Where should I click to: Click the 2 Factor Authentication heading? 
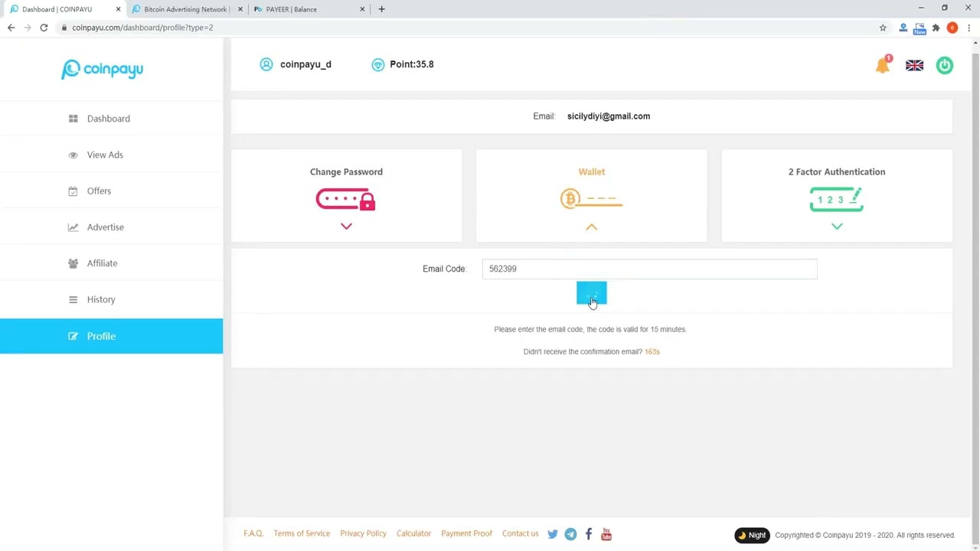[837, 172]
